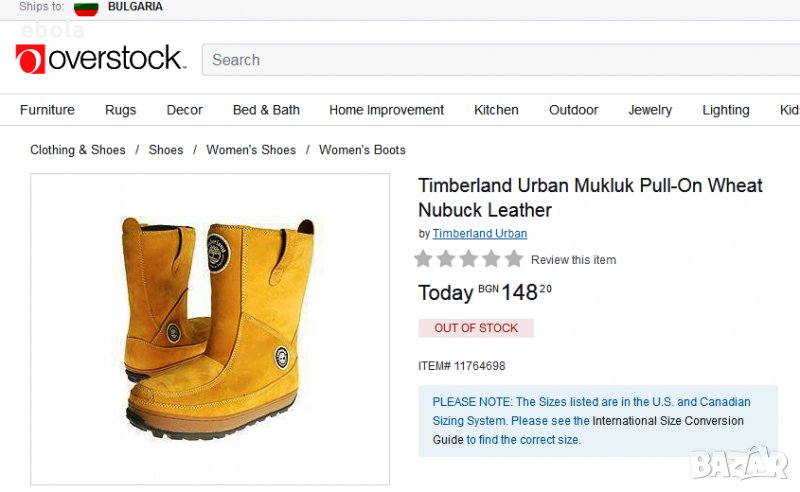Click the Overstock logo

pyautogui.click(x=100, y=59)
